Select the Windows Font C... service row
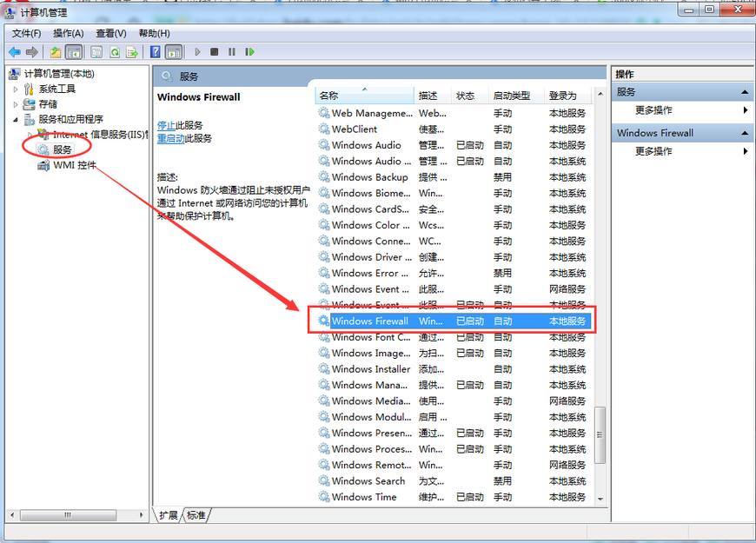 pyautogui.click(x=454, y=338)
